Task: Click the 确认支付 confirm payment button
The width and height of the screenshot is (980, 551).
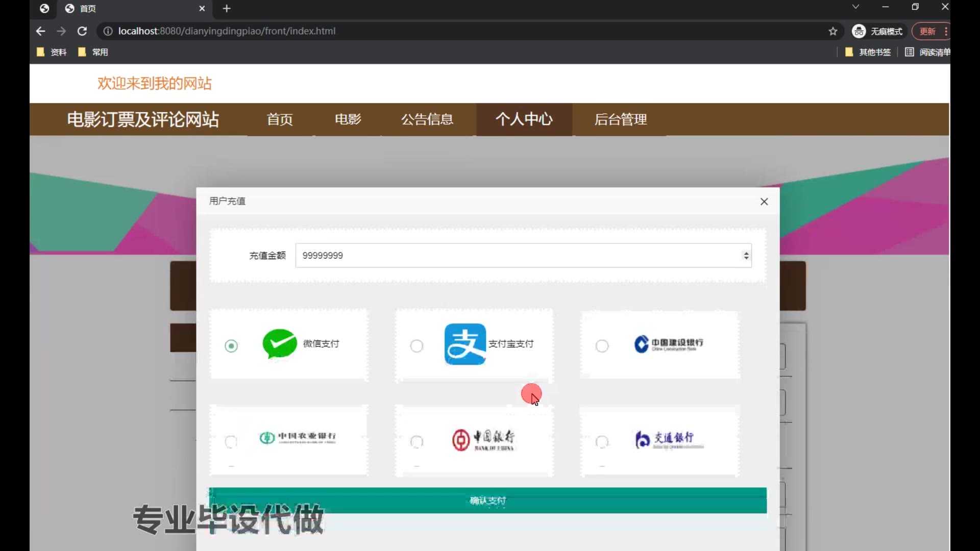Action: click(487, 500)
